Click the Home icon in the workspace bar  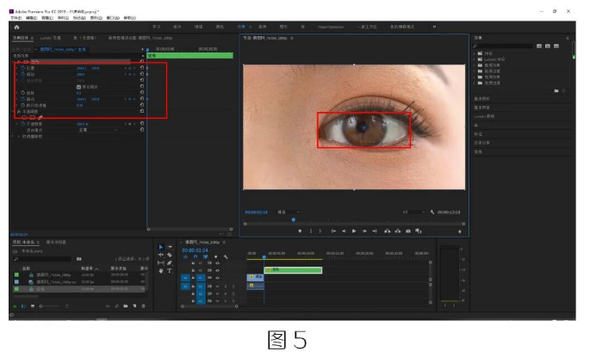point(16,28)
